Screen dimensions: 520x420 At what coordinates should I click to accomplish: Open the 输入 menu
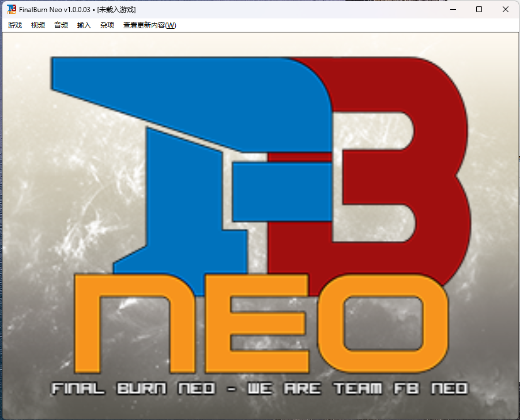point(84,25)
